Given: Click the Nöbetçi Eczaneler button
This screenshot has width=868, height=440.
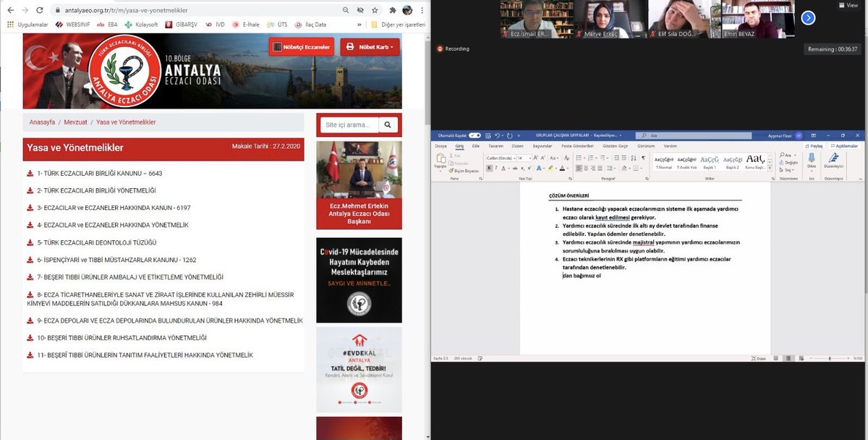Looking at the screenshot, I should coord(302,47).
